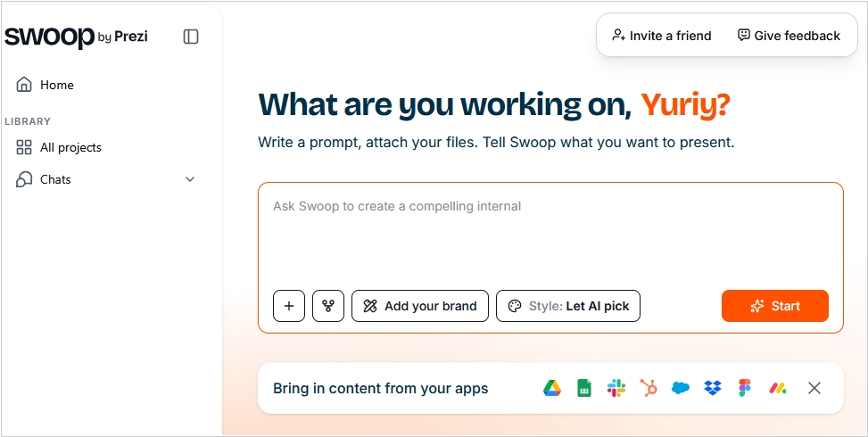Open All projects in the library
868x437 pixels.
pos(70,147)
